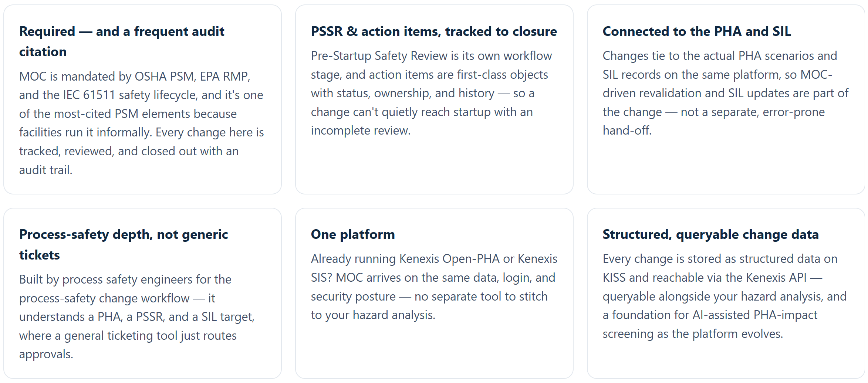Click the text 'screening as the platform evolves.'
868x383 pixels.
tap(693, 334)
